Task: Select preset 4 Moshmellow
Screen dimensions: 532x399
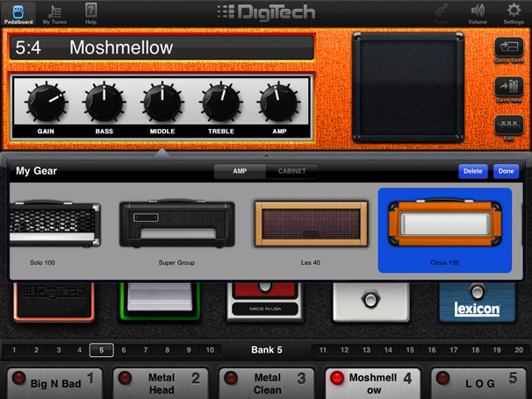Action: click(x=373, y=384)
